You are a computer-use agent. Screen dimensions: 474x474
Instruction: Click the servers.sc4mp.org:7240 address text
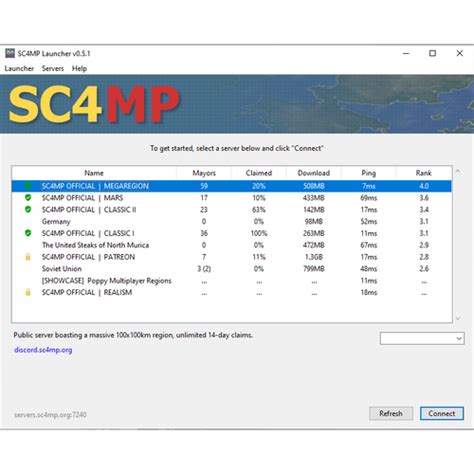[50, 415]
